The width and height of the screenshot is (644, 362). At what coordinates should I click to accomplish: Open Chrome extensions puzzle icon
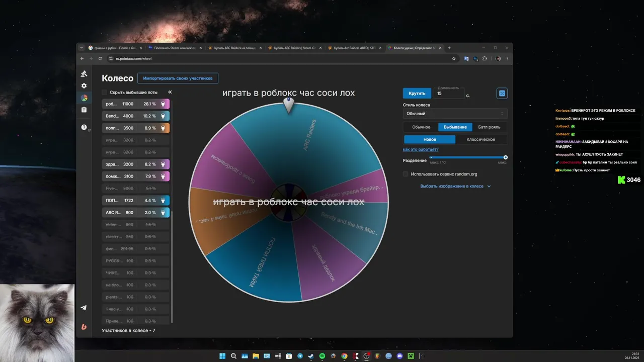coord(485,58)
